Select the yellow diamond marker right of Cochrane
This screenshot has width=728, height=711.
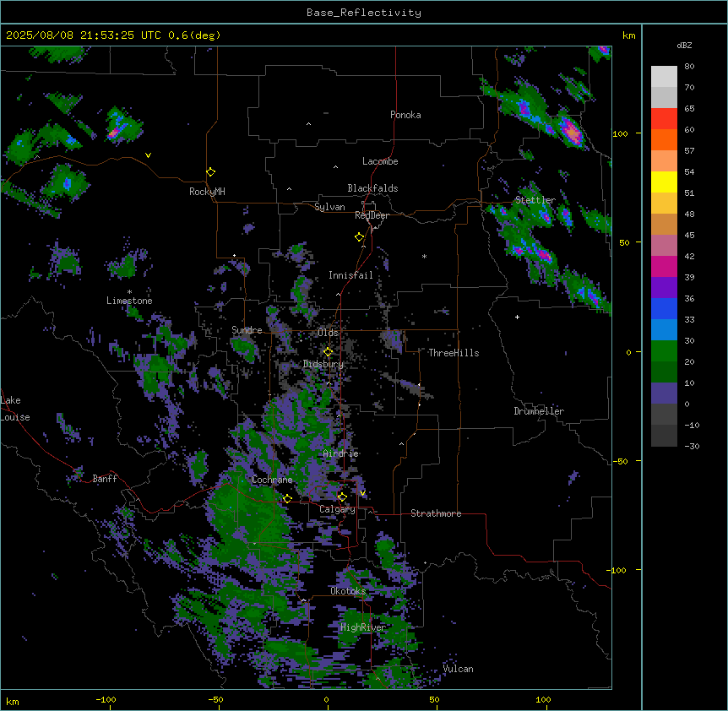tap(287, 498)
